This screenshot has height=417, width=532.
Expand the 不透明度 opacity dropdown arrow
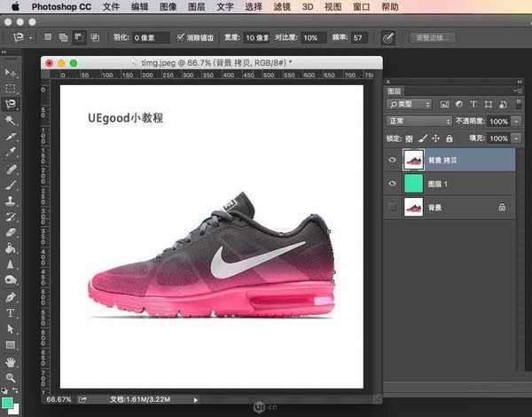tap(517, 121)
